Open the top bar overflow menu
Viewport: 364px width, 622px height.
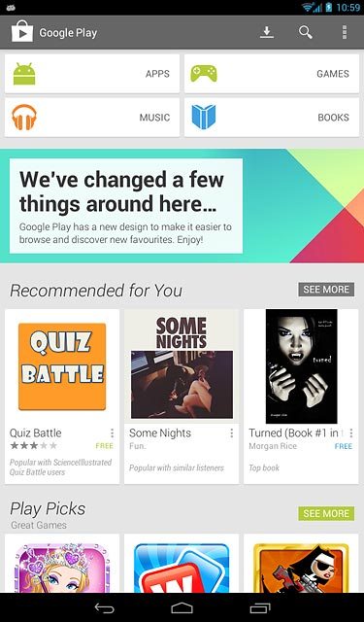click(x=345, y=32)
